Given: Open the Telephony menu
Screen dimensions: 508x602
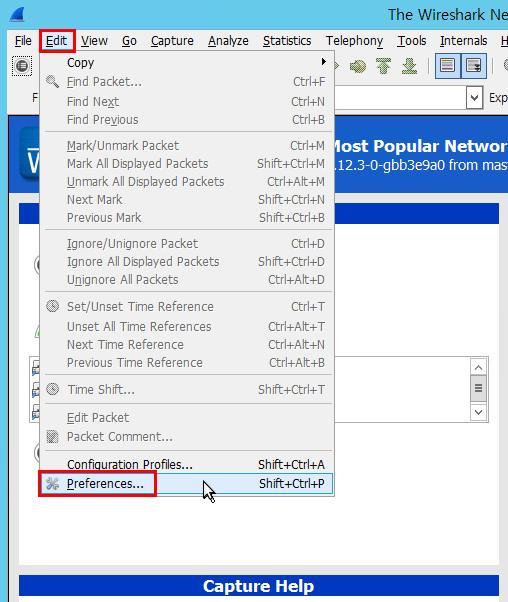Looking at the screenshot, I should point(354,41).
